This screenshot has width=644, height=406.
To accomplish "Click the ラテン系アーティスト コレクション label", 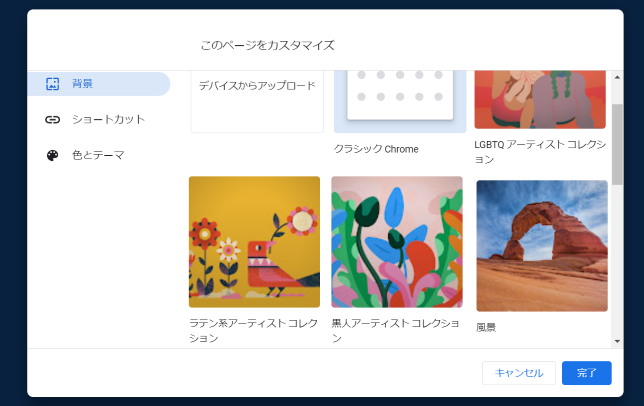I will tap(253, 331).
